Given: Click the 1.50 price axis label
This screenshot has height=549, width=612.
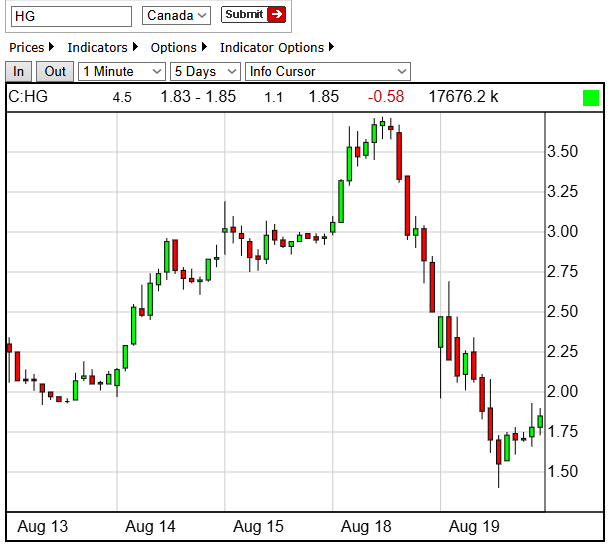Looking at the screenshot, I should tap(562, 471).
